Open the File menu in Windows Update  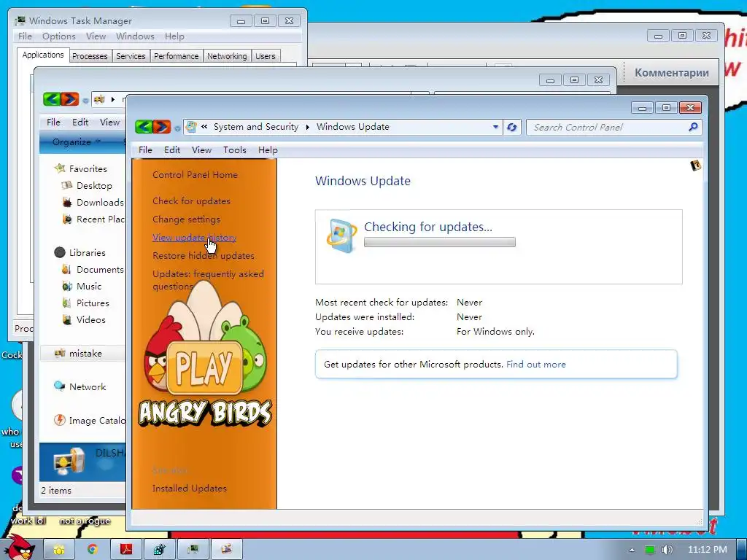tap(145, 150)
